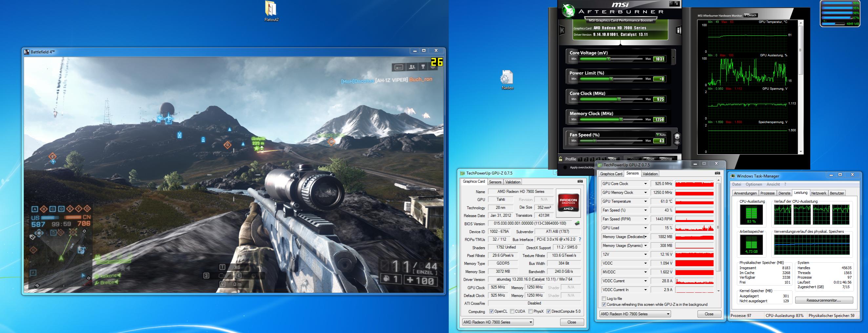The height and width of the screenshot is (333, 868).
Task: Toggle the CUDA checkbox
Action: pyautogui.click(x=512, y=311)
